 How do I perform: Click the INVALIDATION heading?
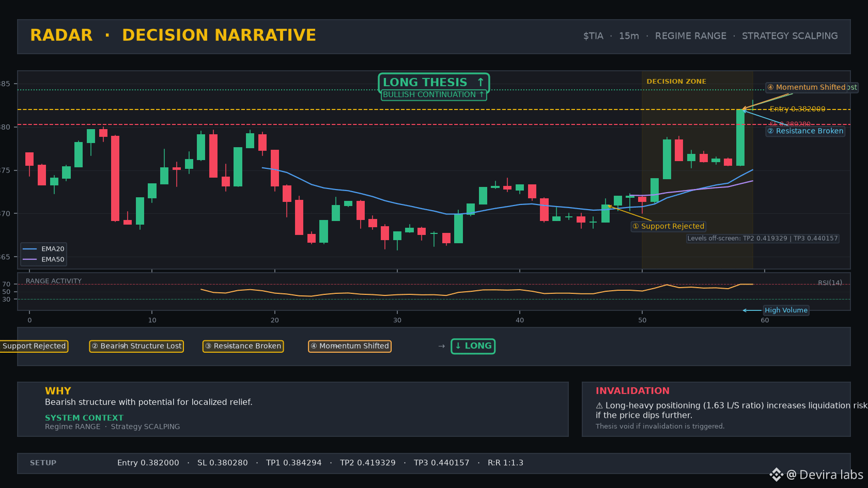[632, 391]
